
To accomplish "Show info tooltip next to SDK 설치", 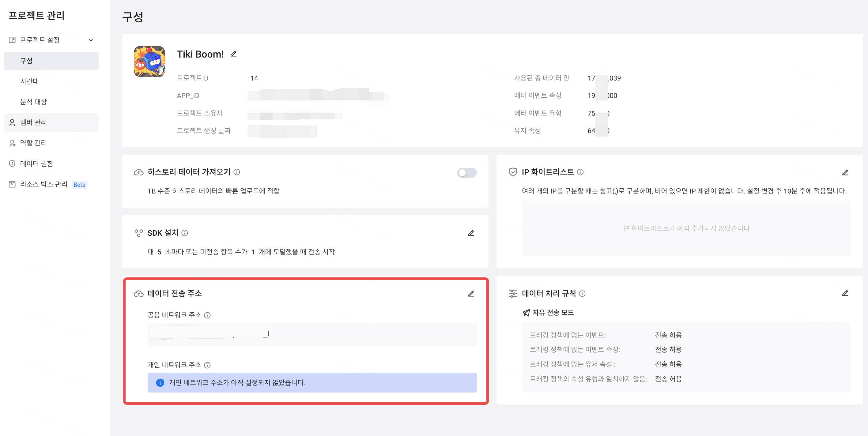I will point(184,233).
